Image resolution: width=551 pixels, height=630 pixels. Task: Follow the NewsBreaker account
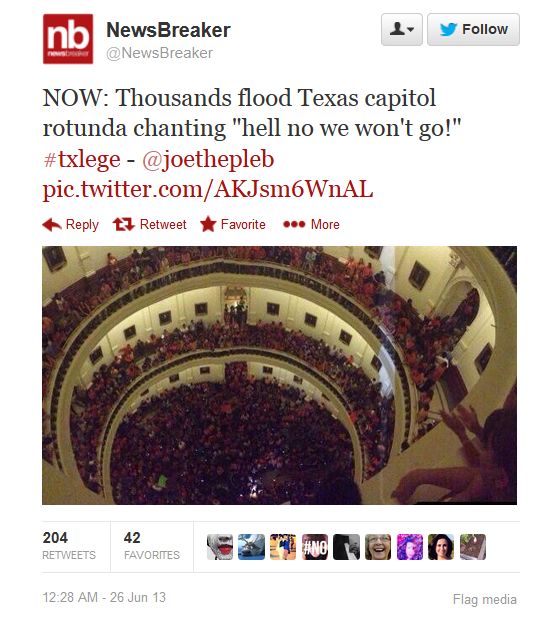473,29
